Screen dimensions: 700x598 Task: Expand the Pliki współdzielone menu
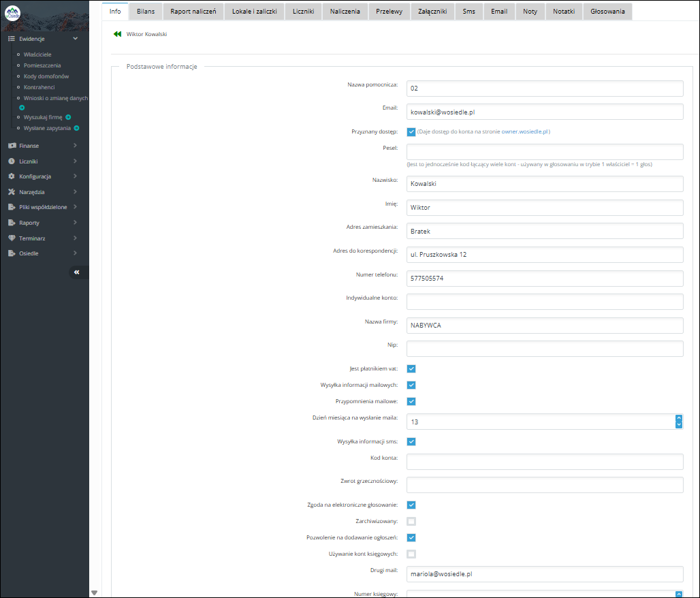pos(44,207)
